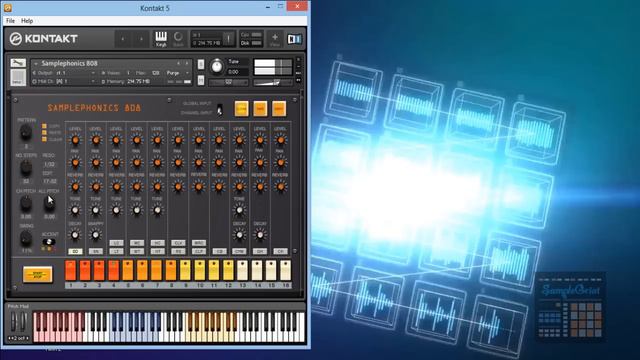Image resolution: width=640 pixels, height=360 pixels.
Task: Click the Tune knob in instrument header
Action: [x=217, y=67]
